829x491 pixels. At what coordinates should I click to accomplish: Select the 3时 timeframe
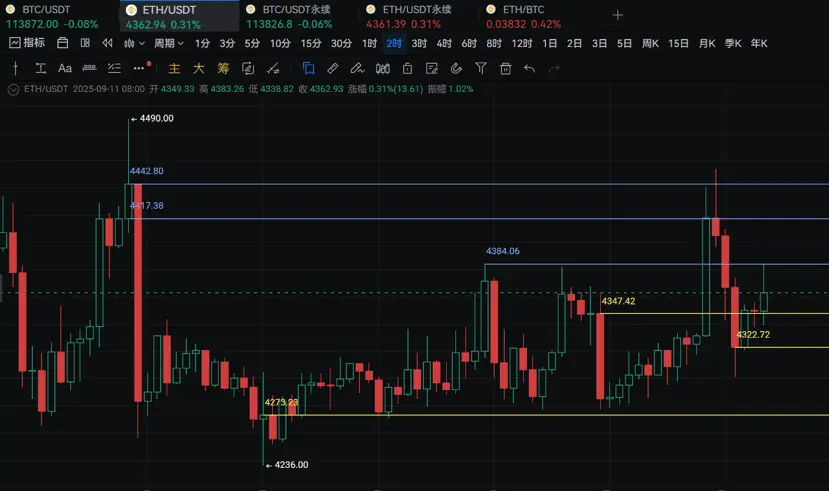(419, 43)
